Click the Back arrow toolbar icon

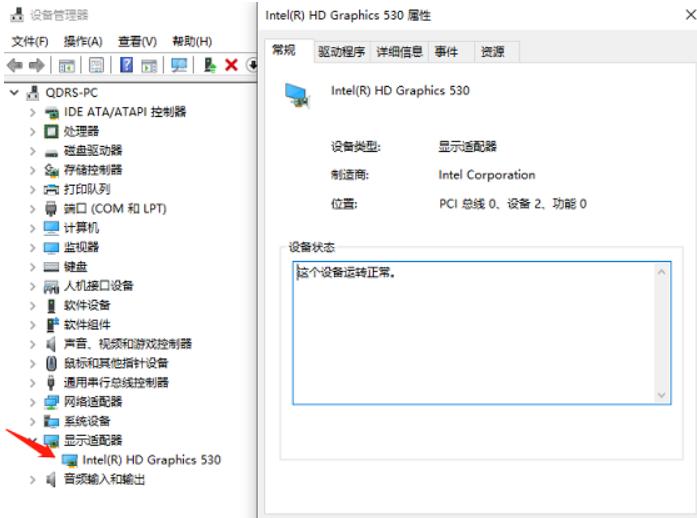coord(15,65)
